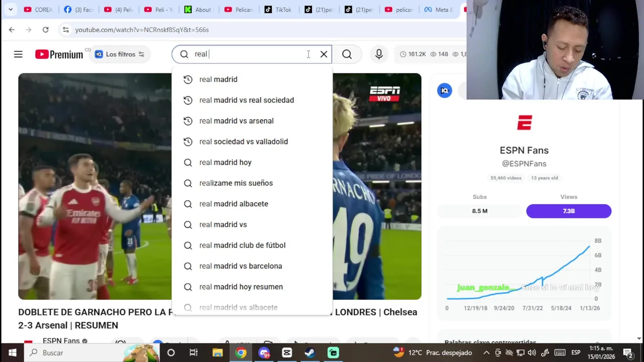The image size is (644, 362).
Task: Select suggestion 'real madrid vs barcelona'
Action: (252, 266)
